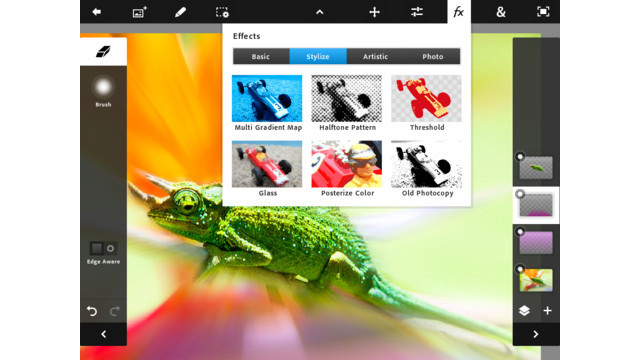Toggle visibility of the flower photo layer

pos(520,269)
